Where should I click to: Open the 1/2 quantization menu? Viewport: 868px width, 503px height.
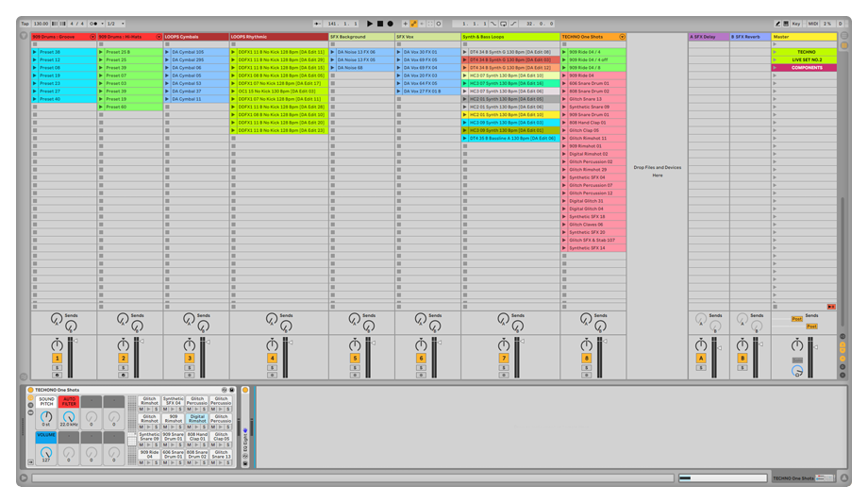tap(115, 24)
